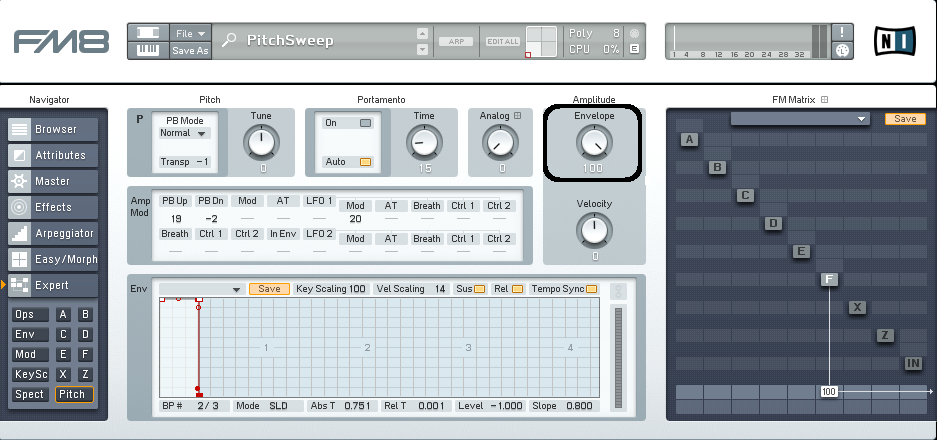Toggle envelope Sus switch

[x=479, y=289]
